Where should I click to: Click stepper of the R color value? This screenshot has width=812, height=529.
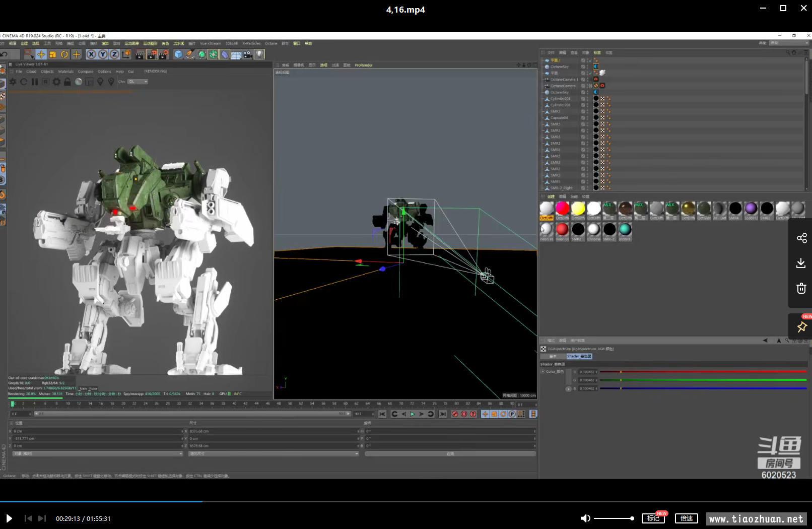point(597,372)
